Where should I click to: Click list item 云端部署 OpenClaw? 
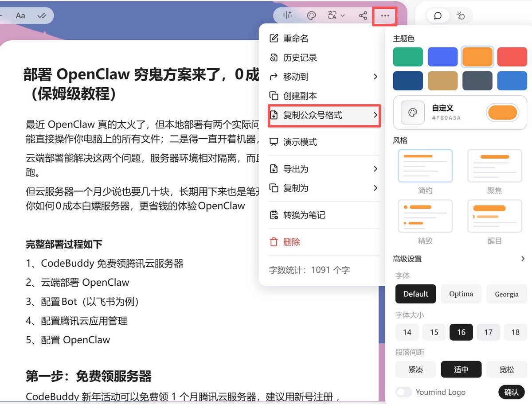78,283
